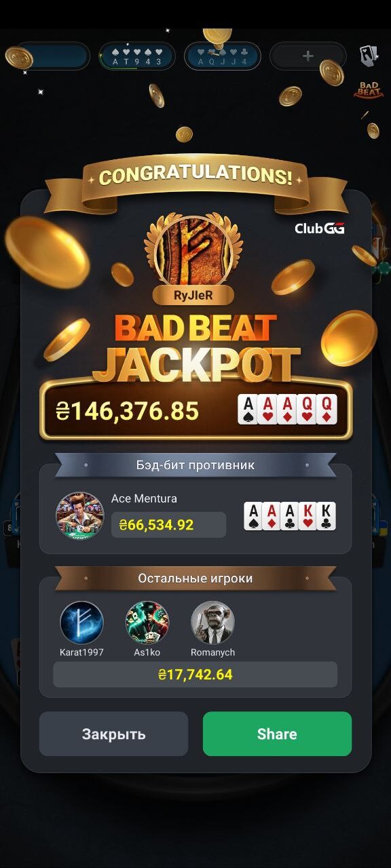Switch to the A T 9 4 3 table tab
Image resolution: width=391 pixels, height=868 pixels.
(137, 56)
